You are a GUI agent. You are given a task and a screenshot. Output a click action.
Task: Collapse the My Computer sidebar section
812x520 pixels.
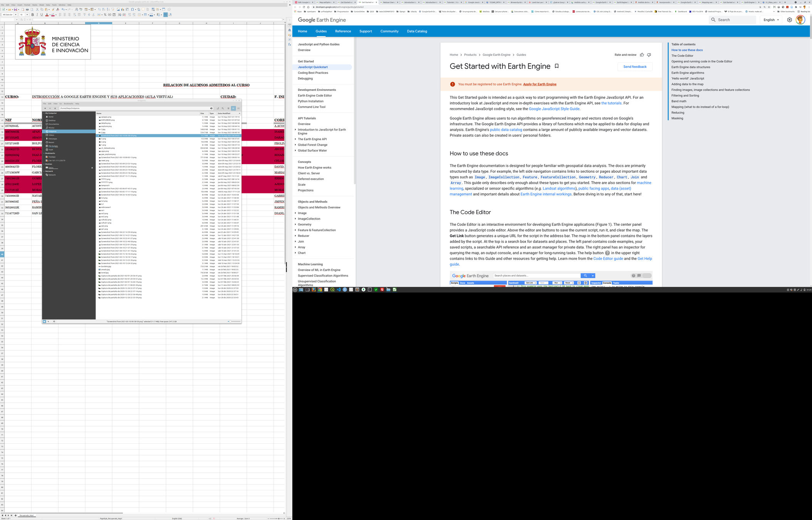44,113
